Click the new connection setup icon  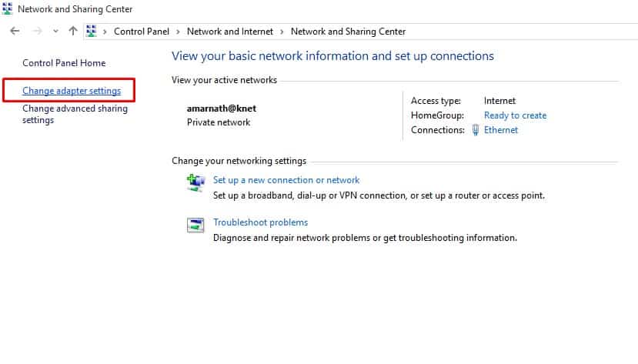195,182
